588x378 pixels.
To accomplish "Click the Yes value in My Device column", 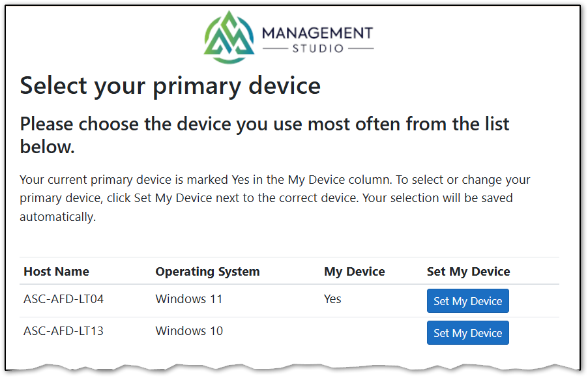I will 332,299.
